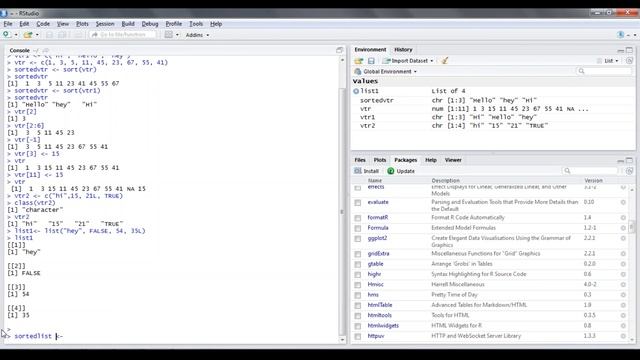Screen dimensions: 640x360
Task: Open the panes layout dropdown arrow
Action: 177,35
